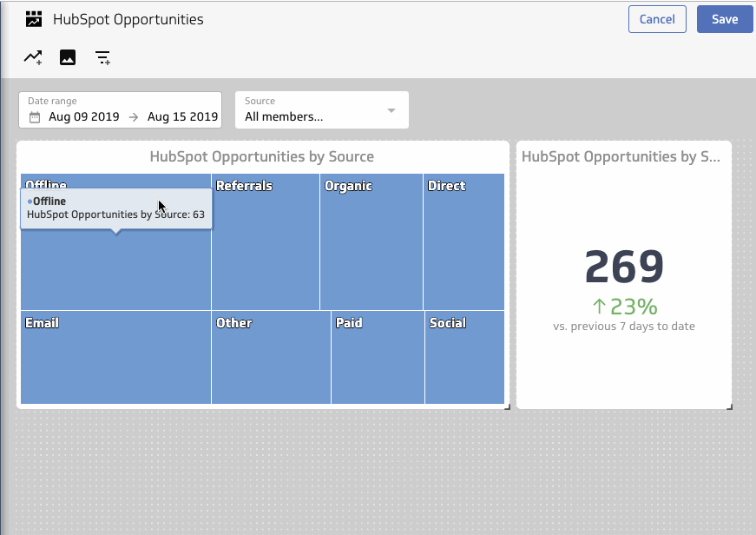The image size is (756, 535).
Task: Click the calendar icon in Date range
Action: (34, 116)
